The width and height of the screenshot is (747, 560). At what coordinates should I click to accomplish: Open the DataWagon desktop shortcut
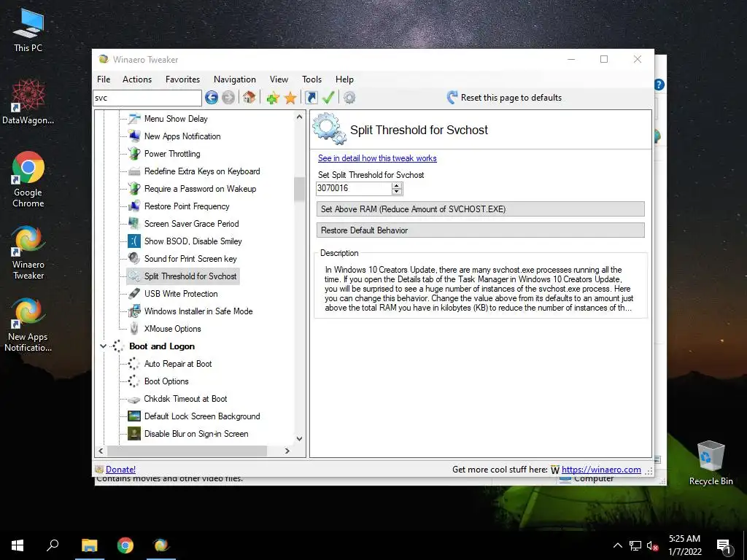click(28, 102)
